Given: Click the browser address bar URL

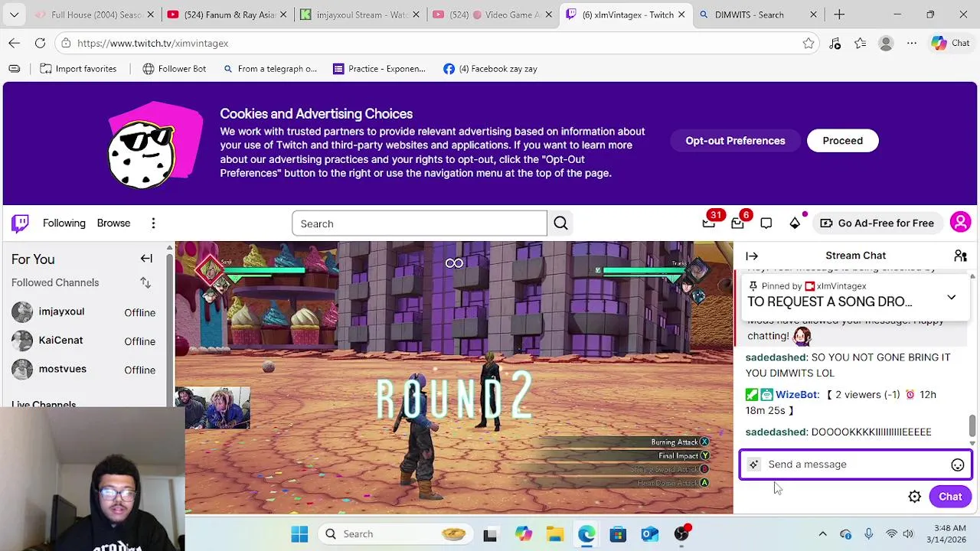Looking at the screenshot, I should (152, 44).
